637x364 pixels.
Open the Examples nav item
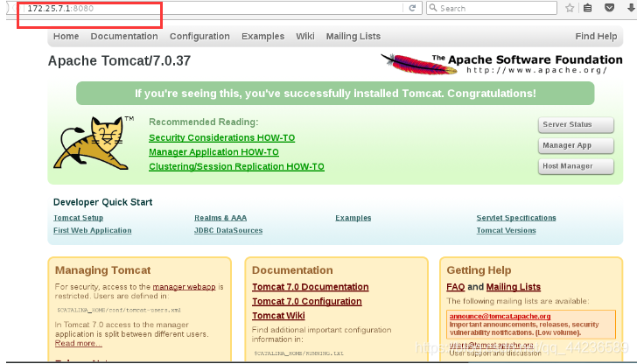point(262,36)
